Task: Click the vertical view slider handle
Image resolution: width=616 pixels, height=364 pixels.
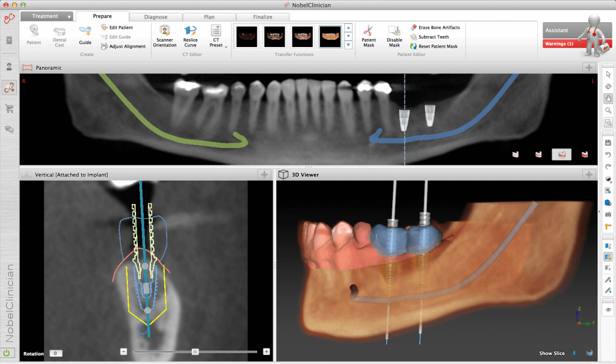Action: [195, 352]
